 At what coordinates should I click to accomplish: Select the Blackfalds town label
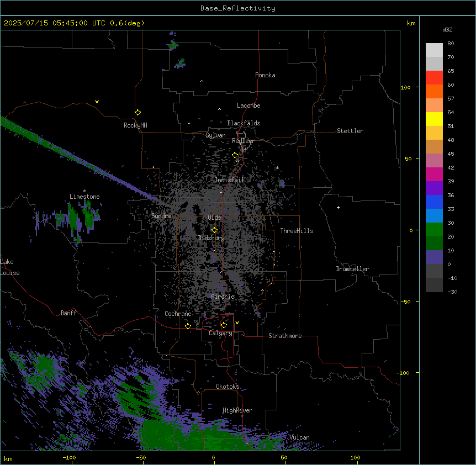point(244,123)
